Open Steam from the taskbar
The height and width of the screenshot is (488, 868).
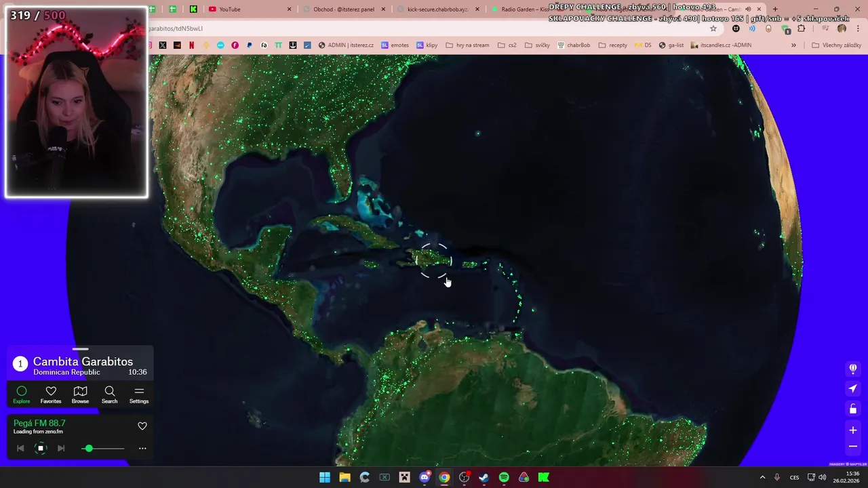coord(484,477)
